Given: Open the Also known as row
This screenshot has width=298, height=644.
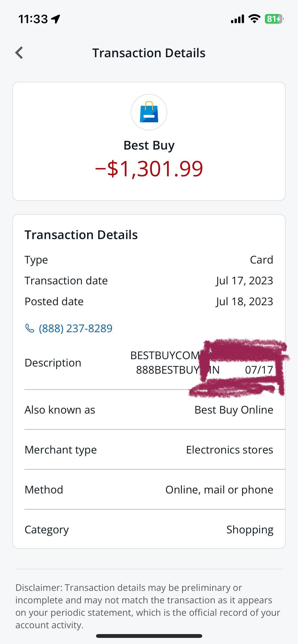Looking at the screenshot, I should [x=149, y=410].
